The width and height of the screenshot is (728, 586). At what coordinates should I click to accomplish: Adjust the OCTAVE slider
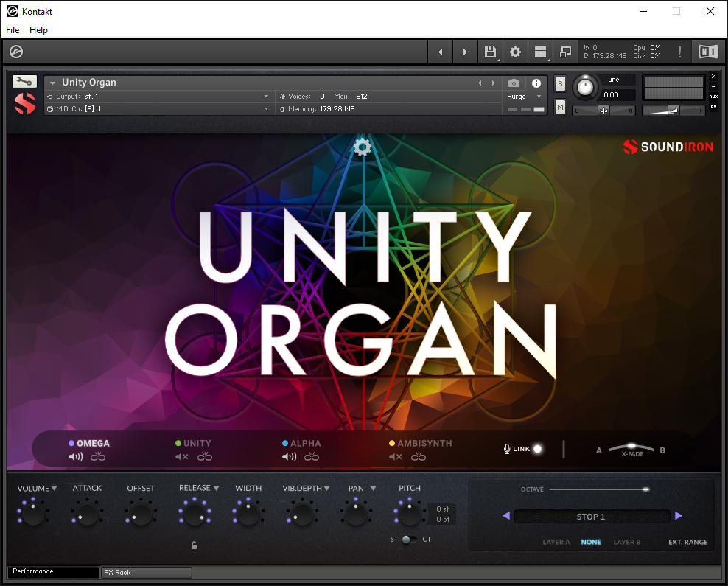click(599, 489)
